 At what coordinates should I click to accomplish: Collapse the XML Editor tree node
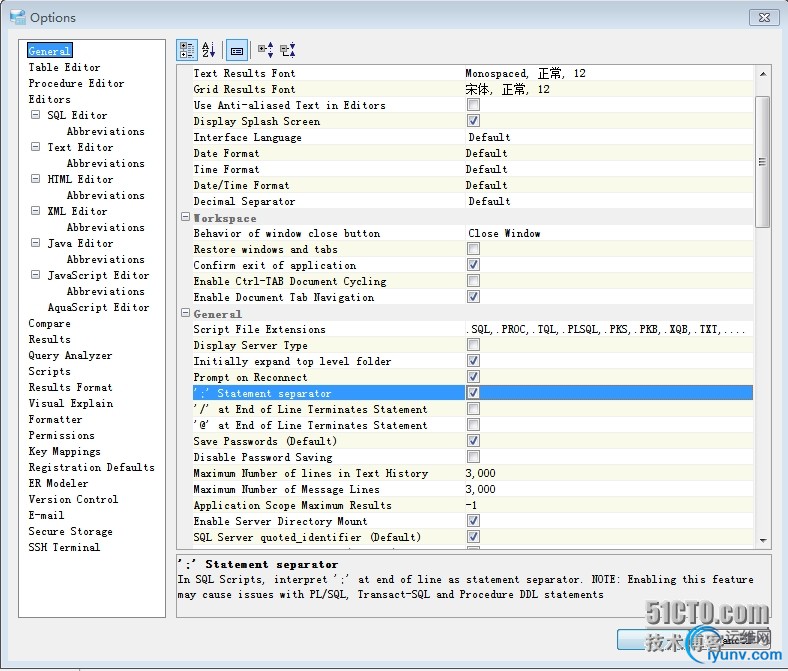[x=35, y=211]
